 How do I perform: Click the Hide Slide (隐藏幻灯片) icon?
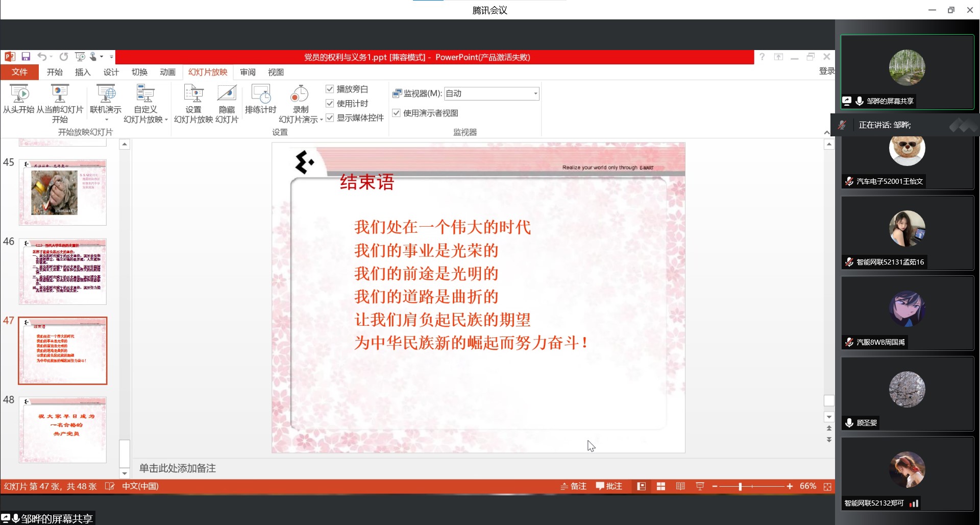[227, 94]
